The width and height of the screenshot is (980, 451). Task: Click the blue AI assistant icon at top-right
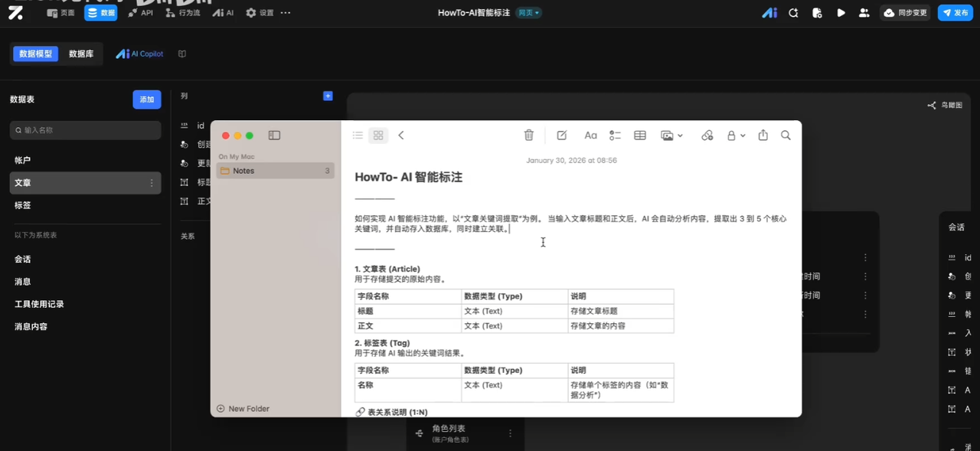770,13
